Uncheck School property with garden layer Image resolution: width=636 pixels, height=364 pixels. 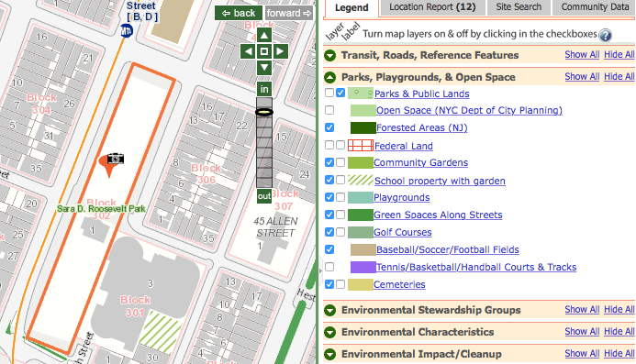tap(329, 180)
